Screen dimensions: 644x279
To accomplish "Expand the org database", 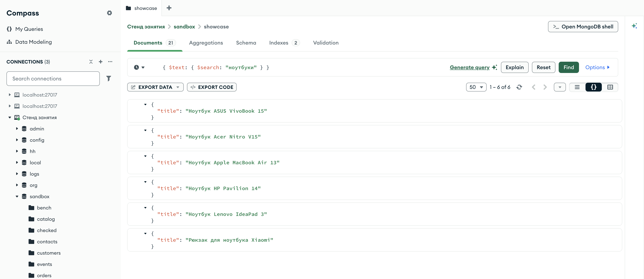I will pos(17,185).
